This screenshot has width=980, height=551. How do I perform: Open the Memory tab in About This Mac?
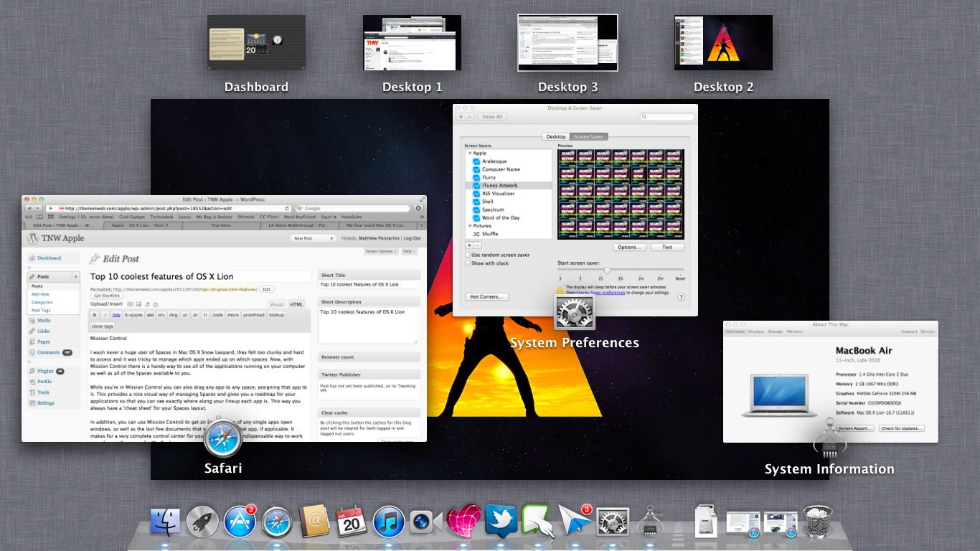pyautogui.click(x=794, y=331)
